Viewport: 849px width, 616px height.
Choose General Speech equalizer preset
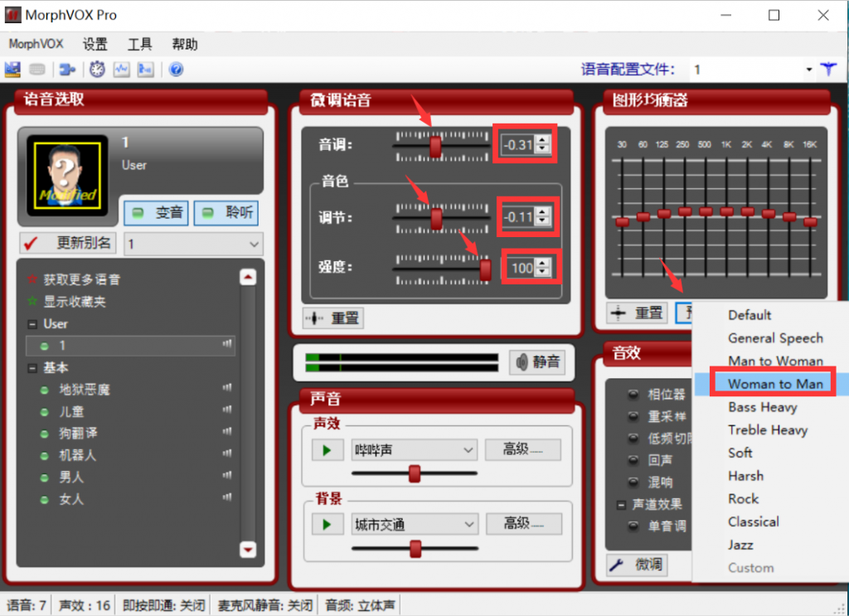[775, 338]
